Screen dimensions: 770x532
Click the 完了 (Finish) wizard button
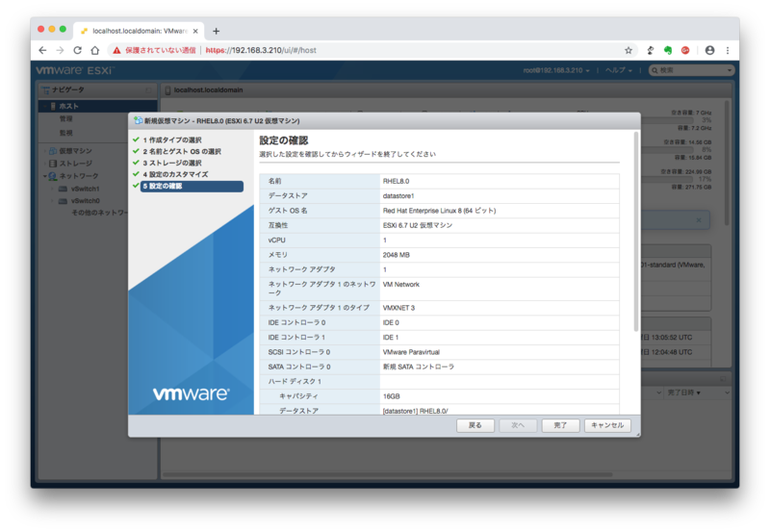click(560, 425)
